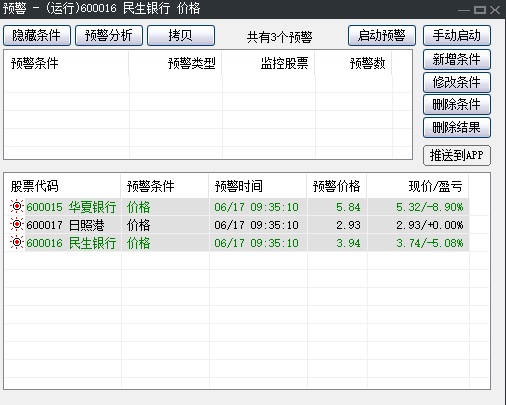Add a condition with 新增条件
This screenshot has height=405, width=506.
(457, 60)
